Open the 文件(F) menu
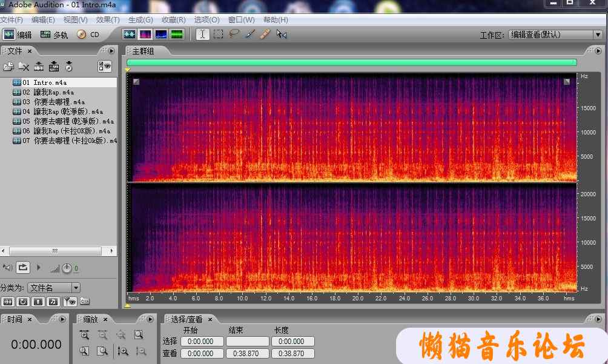The width and height of the screenshot is (608, 364). (x=12, y=20)
